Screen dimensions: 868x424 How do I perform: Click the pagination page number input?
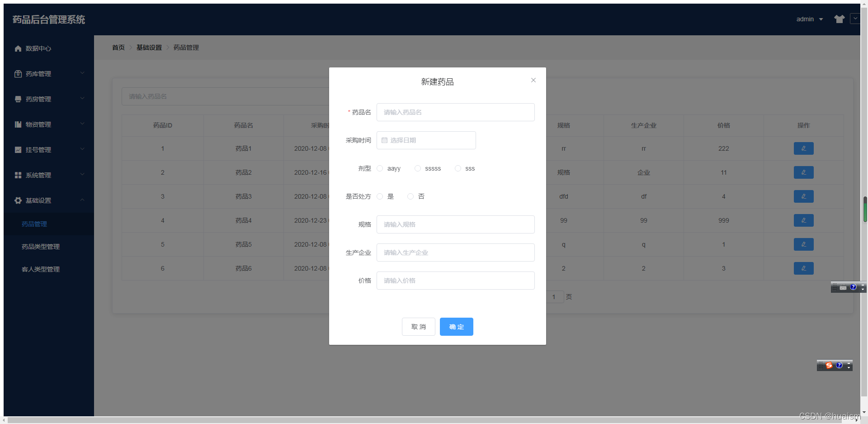[555, 297]
